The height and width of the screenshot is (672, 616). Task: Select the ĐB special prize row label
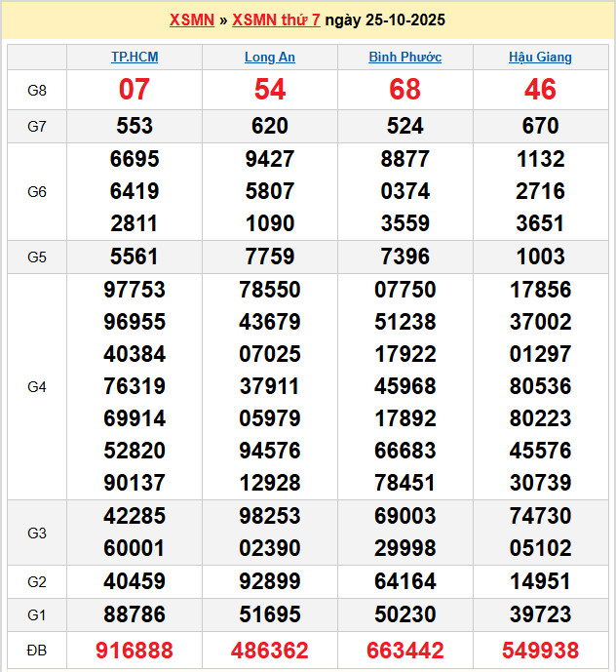coord(37,651)
